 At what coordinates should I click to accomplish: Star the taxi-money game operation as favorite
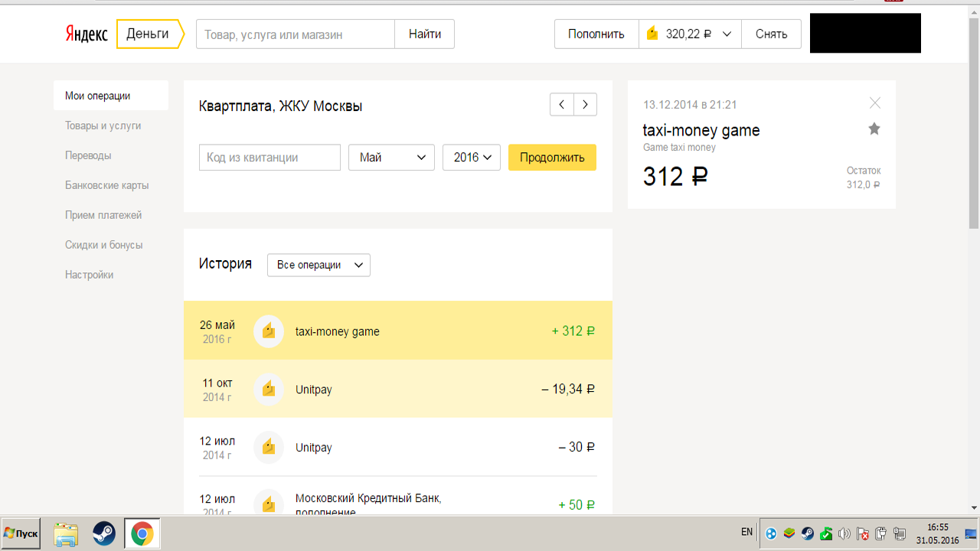click(x=874, y=129)
